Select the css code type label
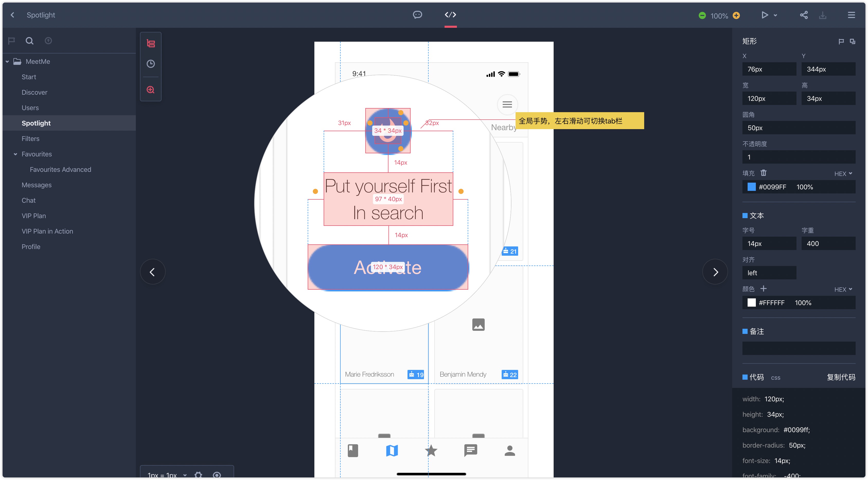This screenshot has width=868, height=480. click(775, 378)
